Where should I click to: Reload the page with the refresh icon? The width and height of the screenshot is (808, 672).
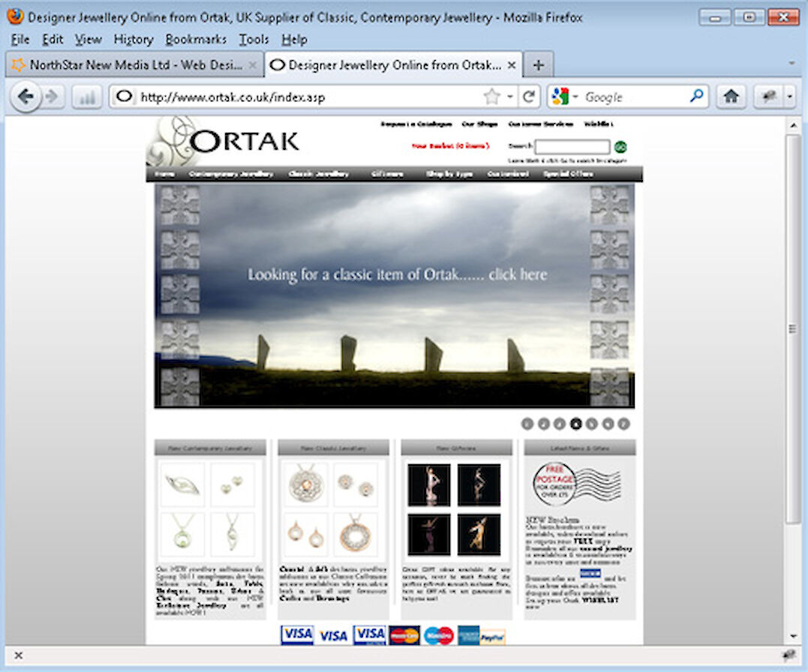[528, 96]
